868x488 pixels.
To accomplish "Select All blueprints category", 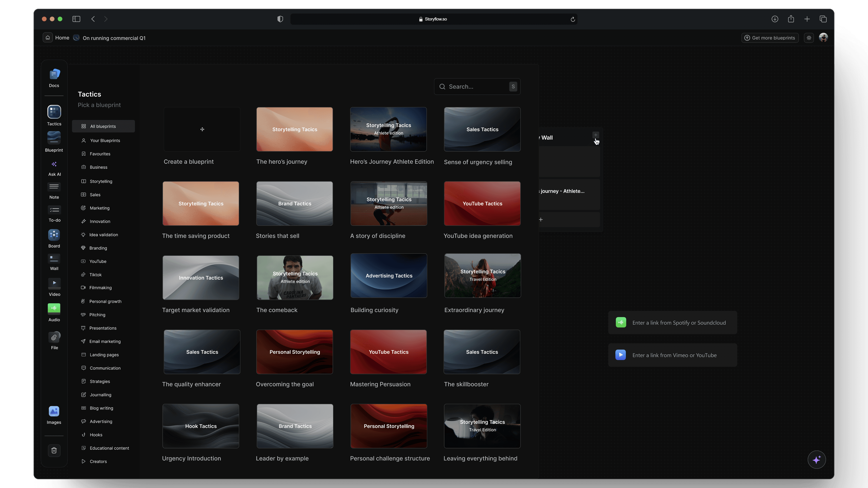I will 103,126.
